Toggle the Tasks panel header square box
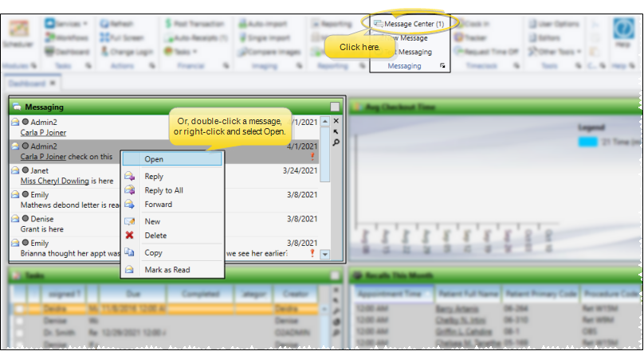Image resolution: width=644 pixels, height=351 pixels. pyautogui.click(x=335, y=276)
